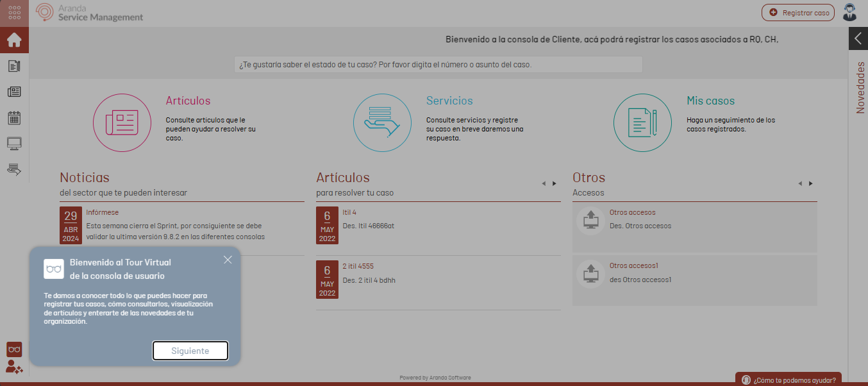Open the user profile avatar icon
This screenshot has width=868, height=386.
coord(850,12)
